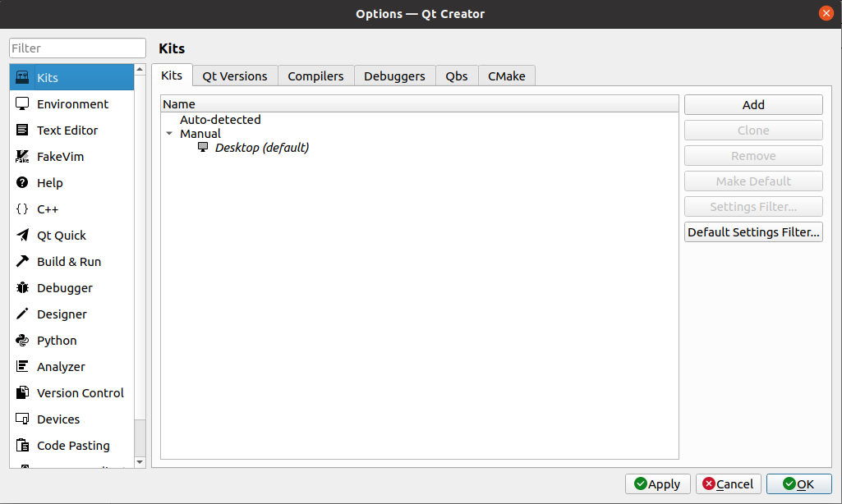Viewport: 842px width, 504px height.
Task: Click the sidebar scrollbar up arrow
Action: click(x=140, y=69)
